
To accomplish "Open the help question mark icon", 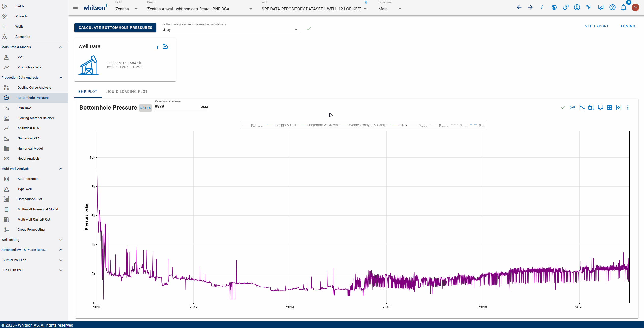I will point(613,7).
